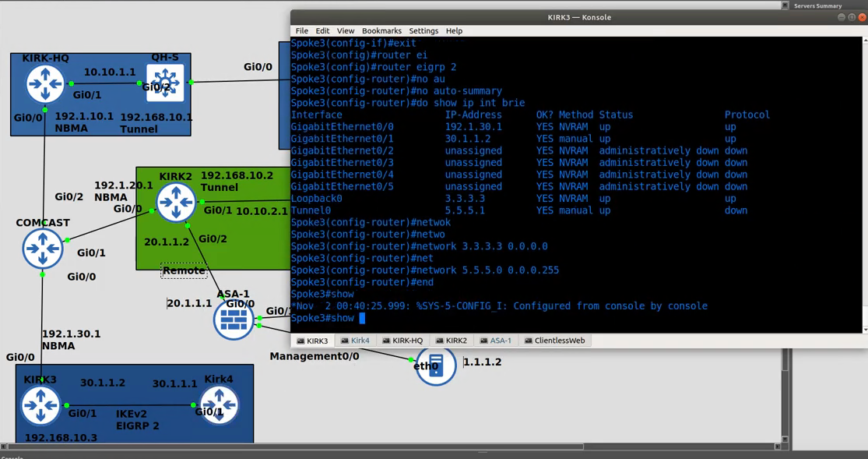Click the blinking terminal command prompt
This screenshot has height=459, width=868.
360,318
